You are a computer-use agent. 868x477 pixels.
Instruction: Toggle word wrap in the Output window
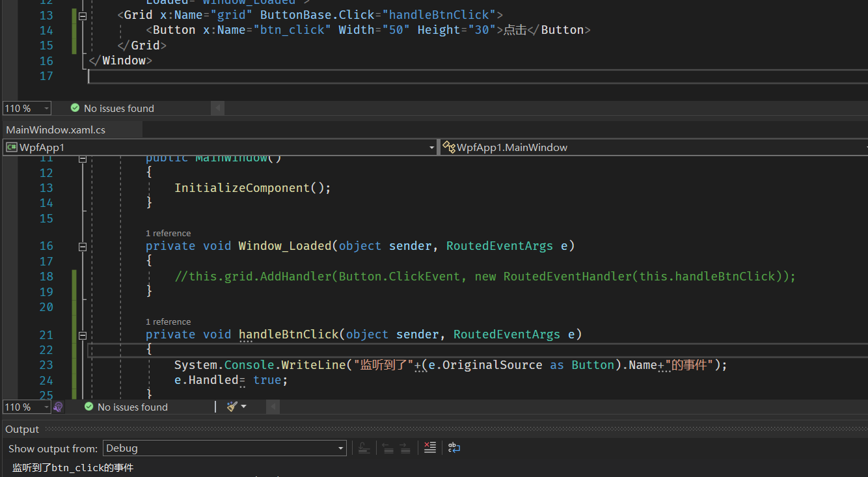[454, 448]
